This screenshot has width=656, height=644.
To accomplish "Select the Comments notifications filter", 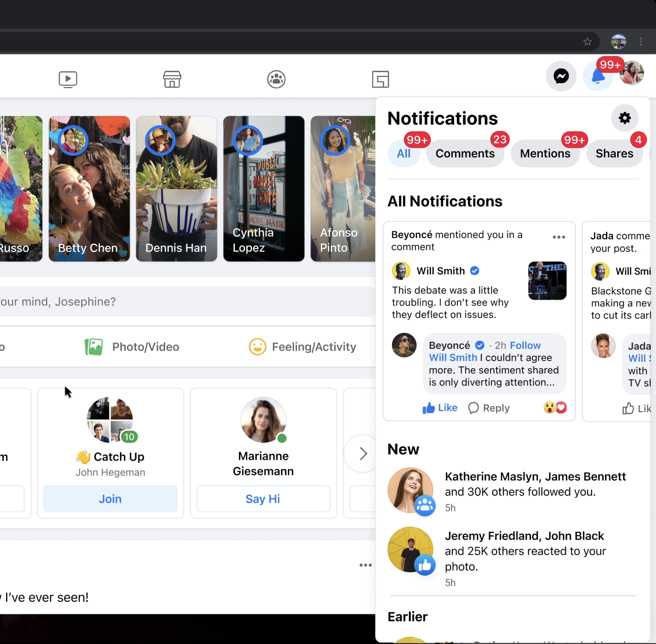I will pos(465,153).
